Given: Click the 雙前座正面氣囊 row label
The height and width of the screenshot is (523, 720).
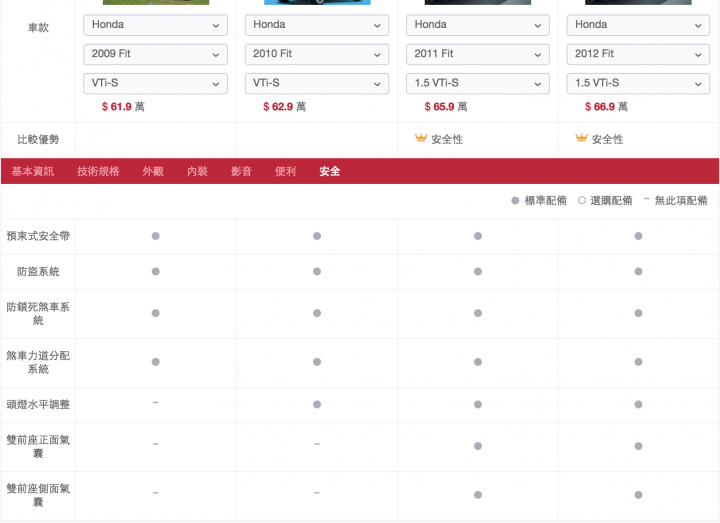Looking at the screenshot, I should click(38, 446).
